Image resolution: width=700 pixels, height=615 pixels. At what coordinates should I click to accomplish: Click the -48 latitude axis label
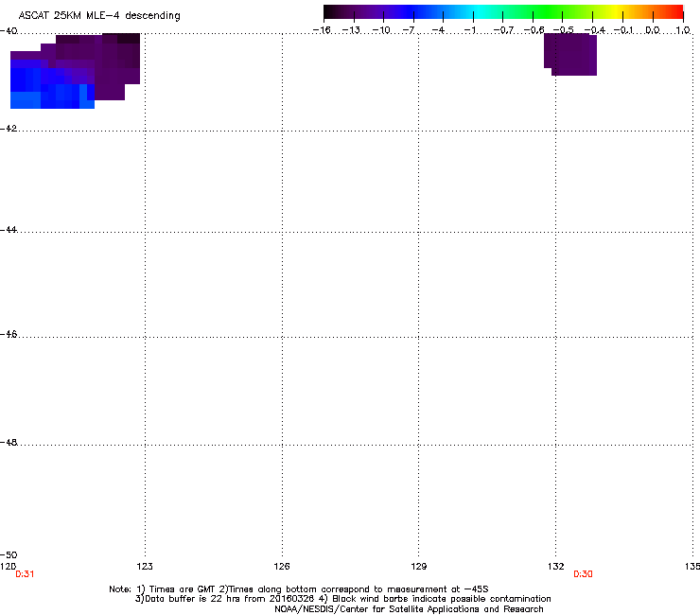(x=9, y=442)
